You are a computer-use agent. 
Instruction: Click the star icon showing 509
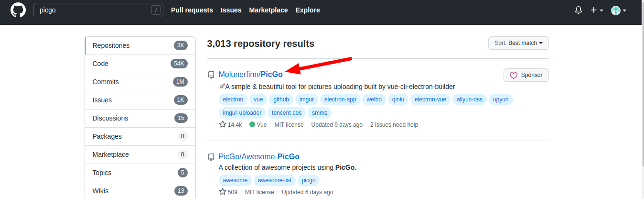(x=223, y=192)
